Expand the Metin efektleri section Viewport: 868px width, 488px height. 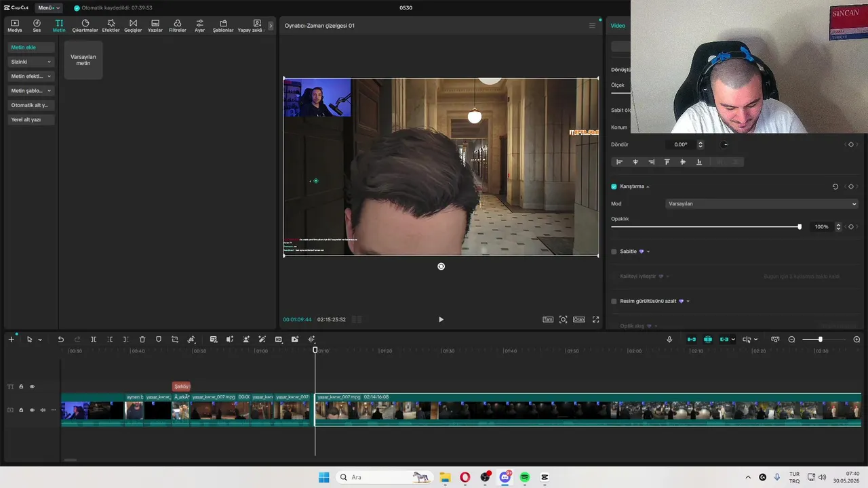coord(31,77)
